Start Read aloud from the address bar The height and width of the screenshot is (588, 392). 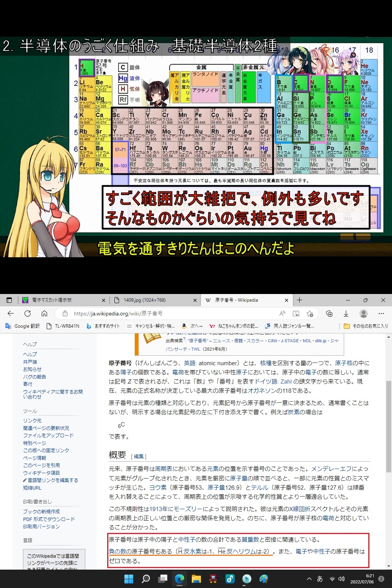282,314
